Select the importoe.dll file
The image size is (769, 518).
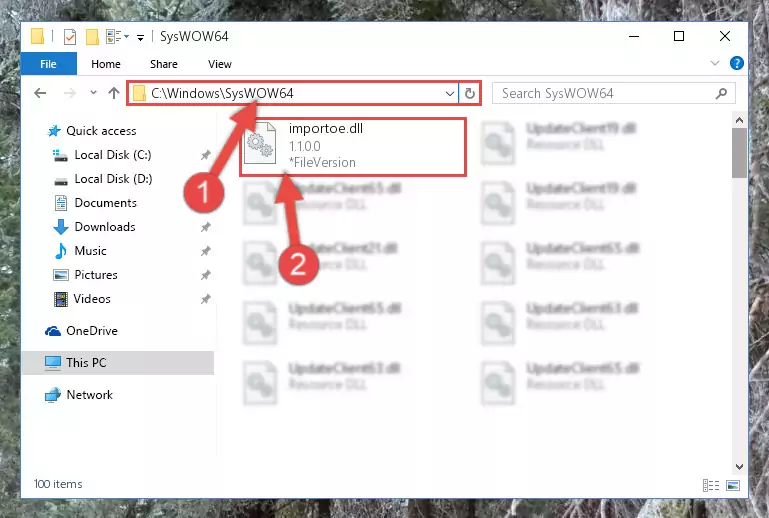(x=353, y=146)
